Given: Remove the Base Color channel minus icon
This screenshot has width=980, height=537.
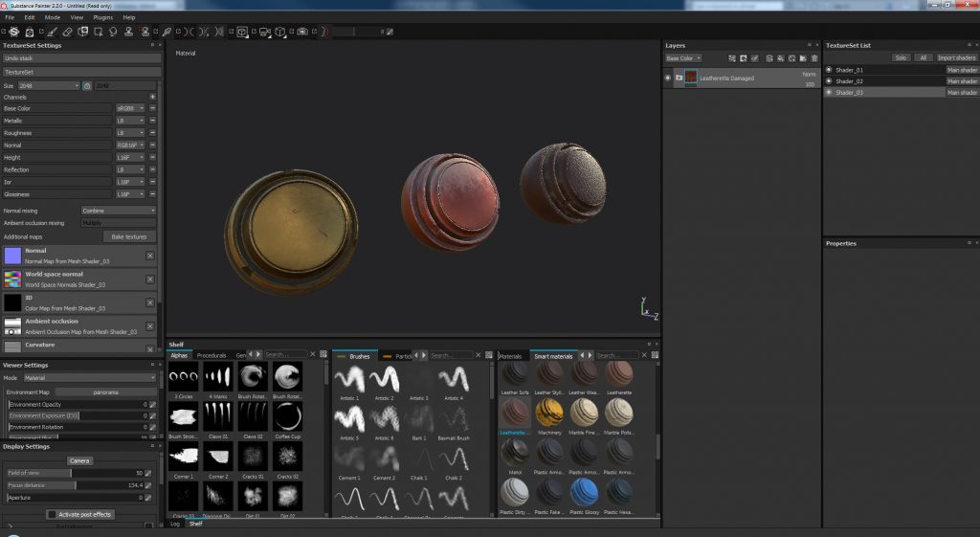Looking at the screenshot, I should (x=152, y=108).
